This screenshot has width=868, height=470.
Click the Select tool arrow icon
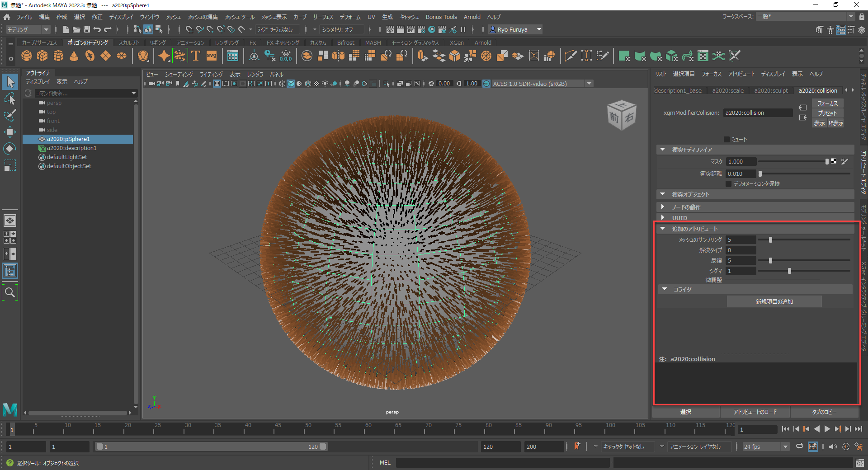click(x=10, y=82)
